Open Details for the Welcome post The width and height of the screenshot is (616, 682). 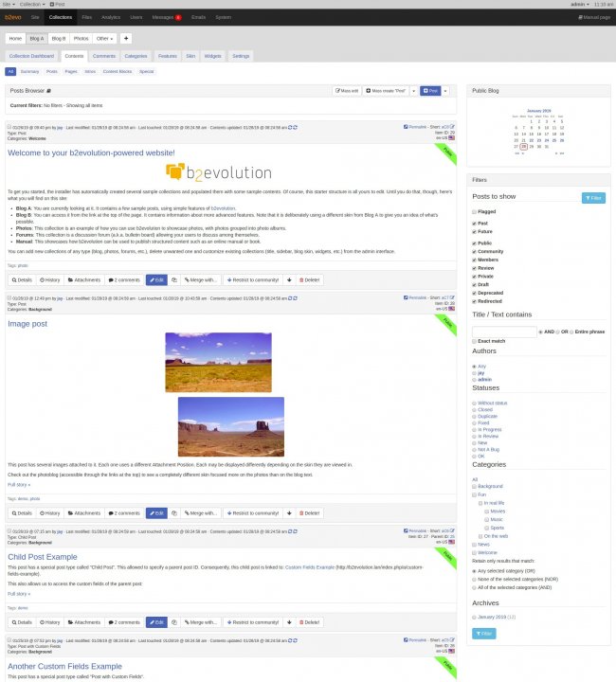[x=22, y=280]
